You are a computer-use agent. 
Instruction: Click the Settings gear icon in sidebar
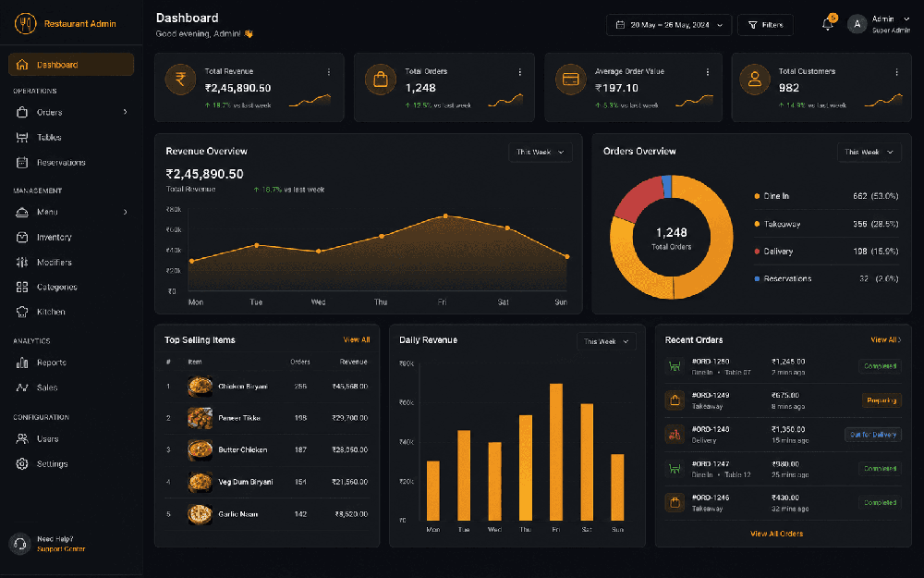point(22,463)
